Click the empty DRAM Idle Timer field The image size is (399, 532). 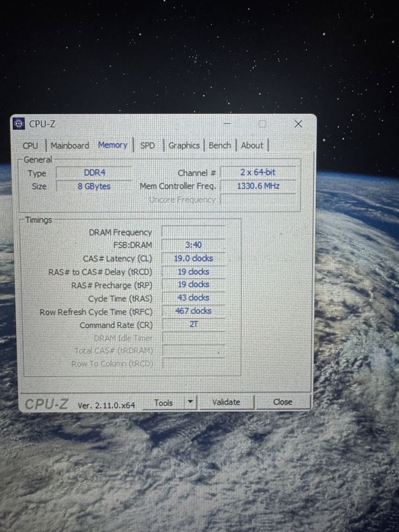194,338
